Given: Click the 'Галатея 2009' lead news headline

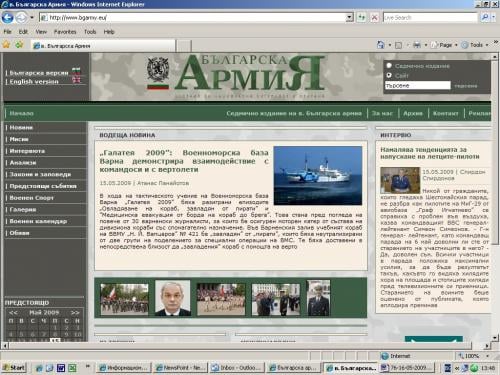Looking at the screenshot, I should pos(184,161).
